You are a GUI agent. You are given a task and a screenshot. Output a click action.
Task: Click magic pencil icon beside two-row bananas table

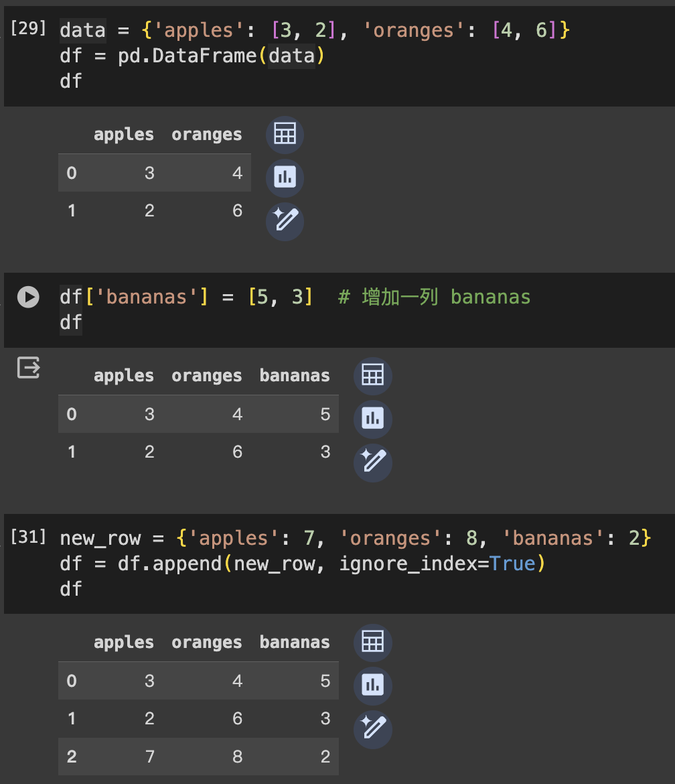coord(373,462)
